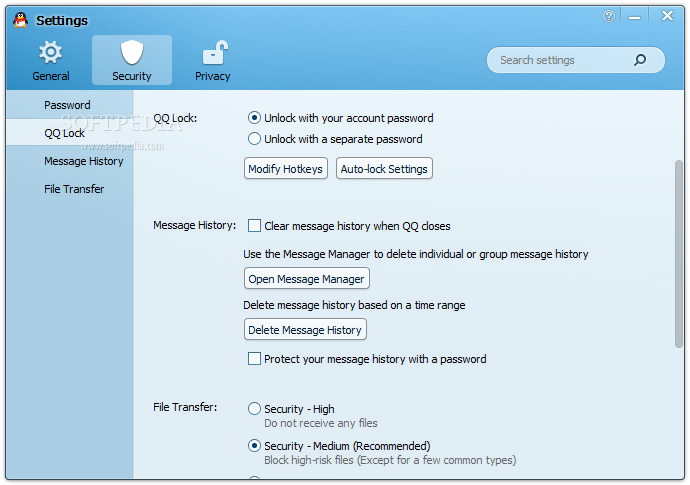The image size is (690, 485).
Task: Open the help question mark icon
Action: (609, 16)
